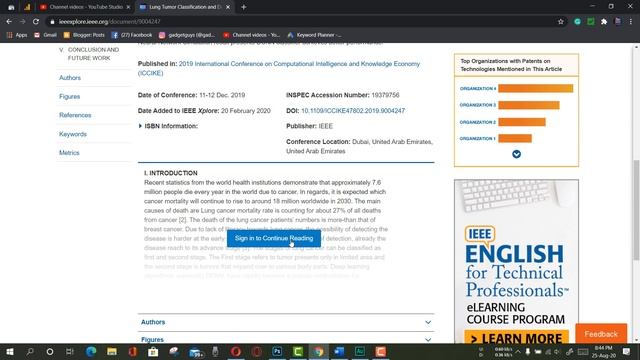Jump to Authors in sidebar

70,78
